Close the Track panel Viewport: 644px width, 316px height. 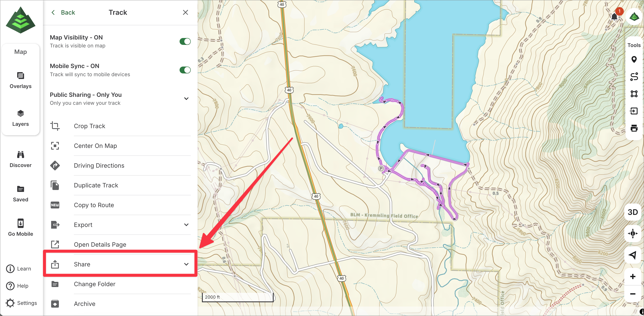point(185,12)
